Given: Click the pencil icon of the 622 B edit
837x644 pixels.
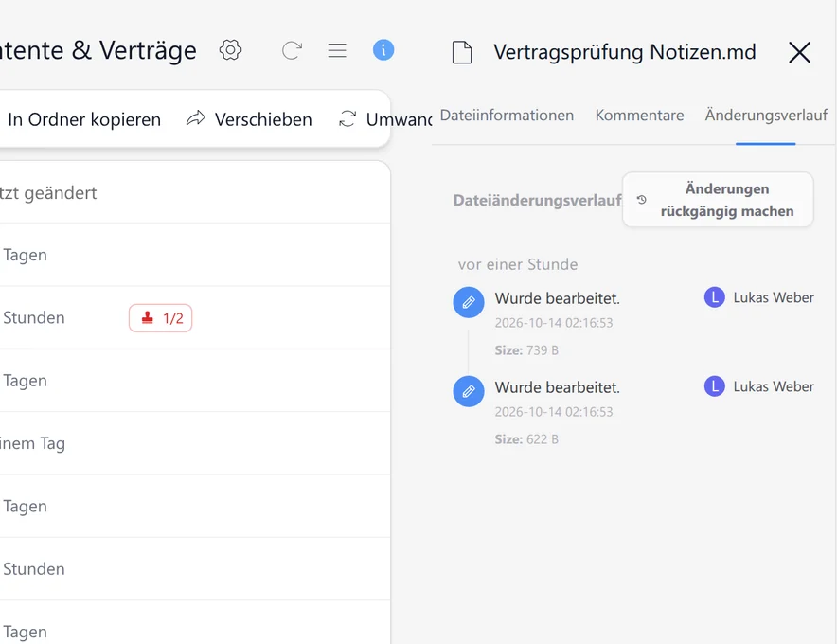Looking at the screenshot, I should pyautogui.click(x=469, y=391).
